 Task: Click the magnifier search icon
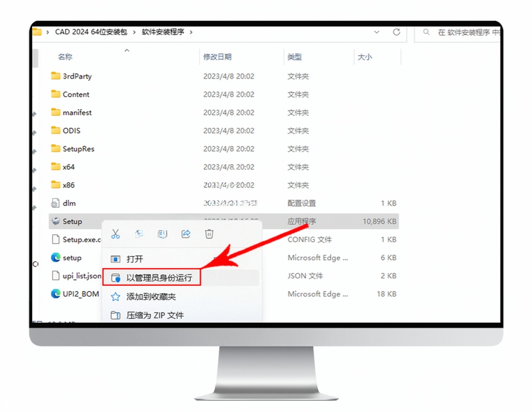[426, 32]
